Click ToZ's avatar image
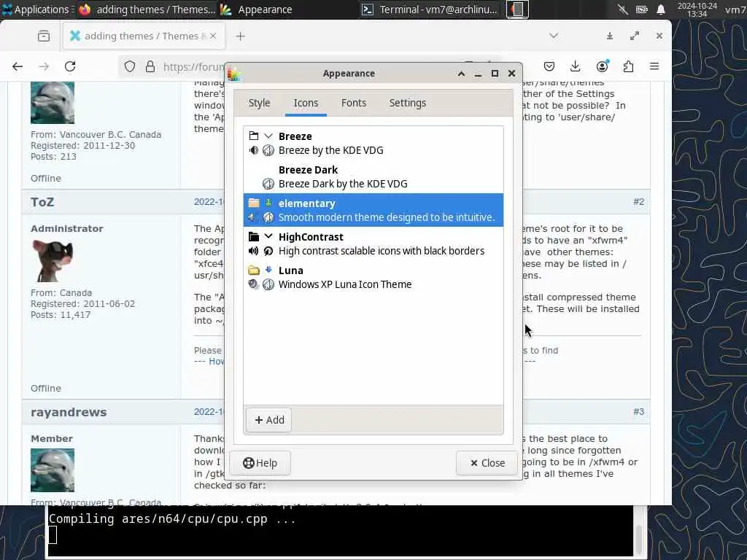 (53, 260)
